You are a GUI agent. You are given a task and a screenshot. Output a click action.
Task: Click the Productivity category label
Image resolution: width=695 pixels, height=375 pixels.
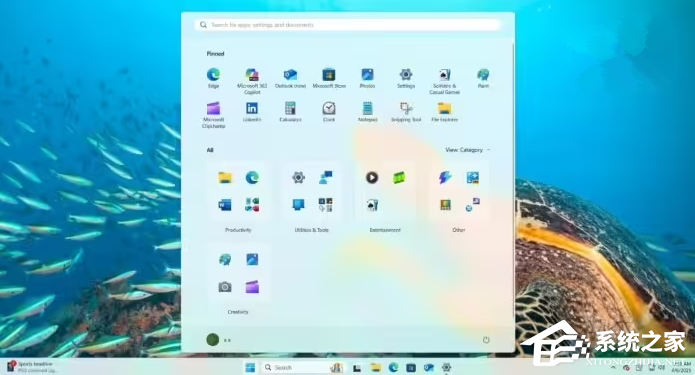coord(238,230)
